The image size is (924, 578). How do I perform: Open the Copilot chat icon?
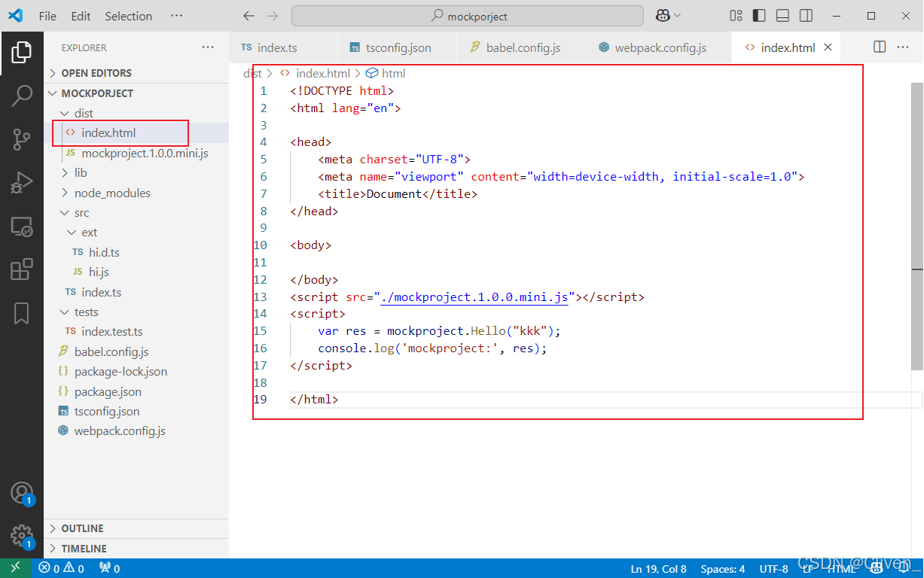coord(663,16)
